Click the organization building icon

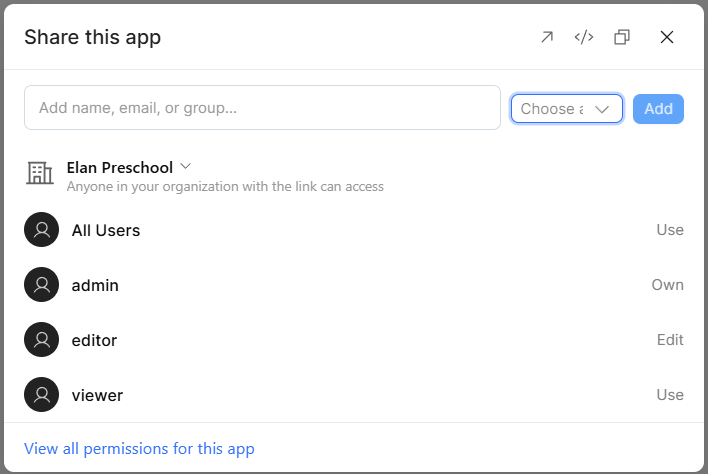40,173
